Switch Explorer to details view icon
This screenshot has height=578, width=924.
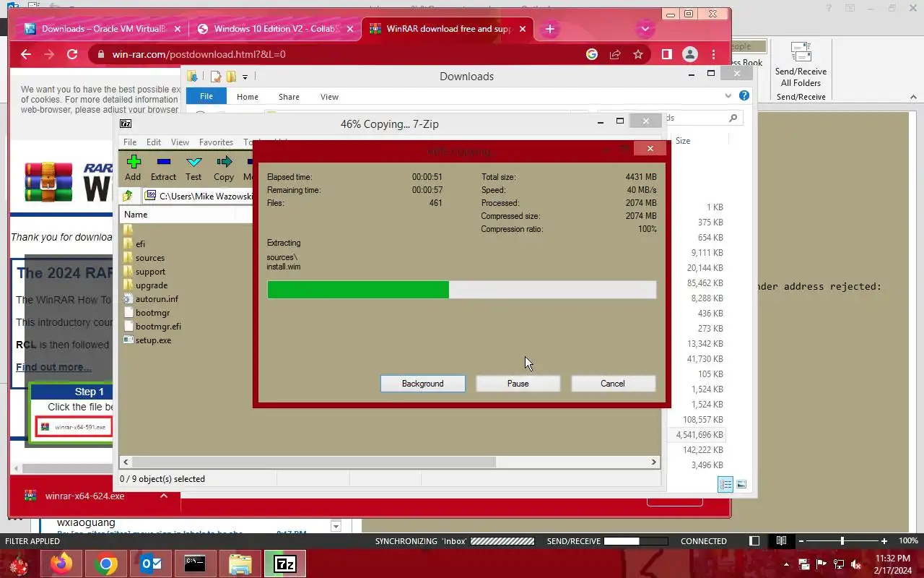click(725, 484)
